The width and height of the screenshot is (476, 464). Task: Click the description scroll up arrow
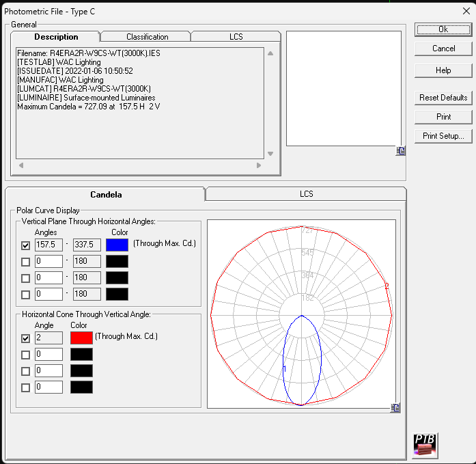click(x=270, y=53)
